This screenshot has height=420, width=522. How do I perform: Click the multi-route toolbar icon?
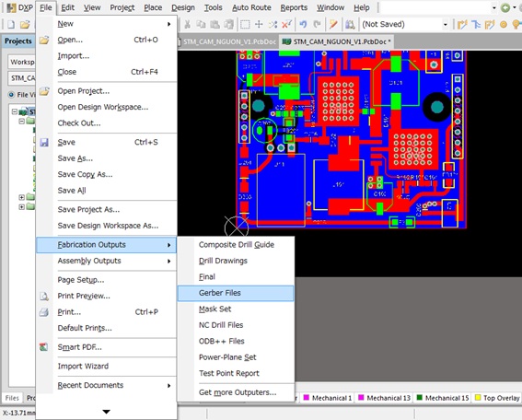490,24
